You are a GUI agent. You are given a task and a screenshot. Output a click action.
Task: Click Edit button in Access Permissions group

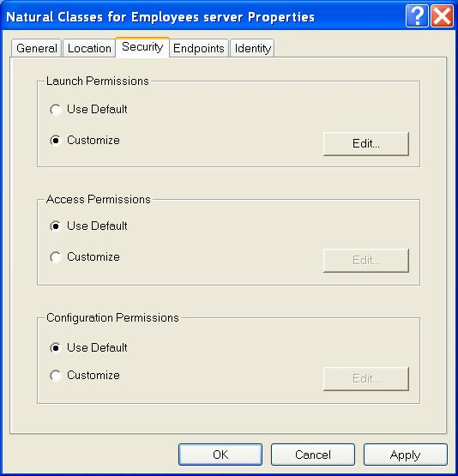tap(366, 261)
